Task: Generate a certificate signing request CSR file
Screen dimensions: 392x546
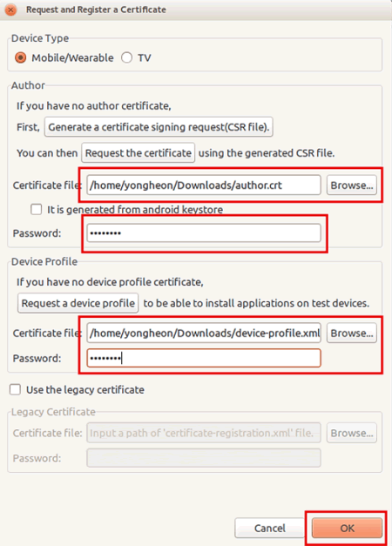Action: click(x=159, y=127)
